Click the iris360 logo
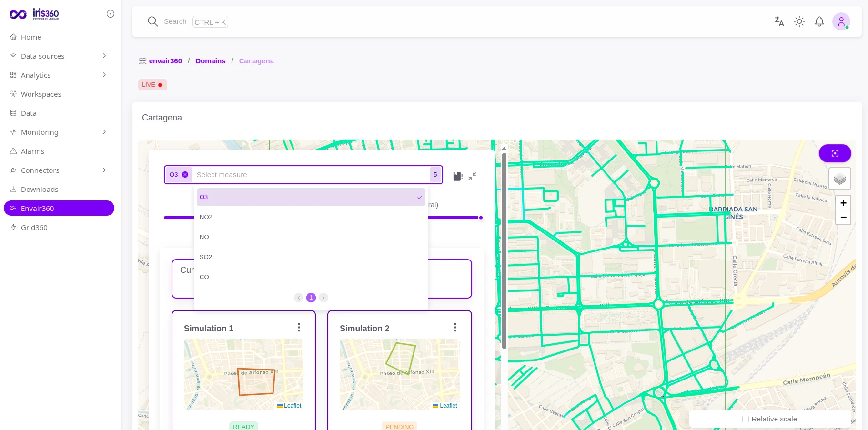Screen dimensions: 868x430 [34, 14]
